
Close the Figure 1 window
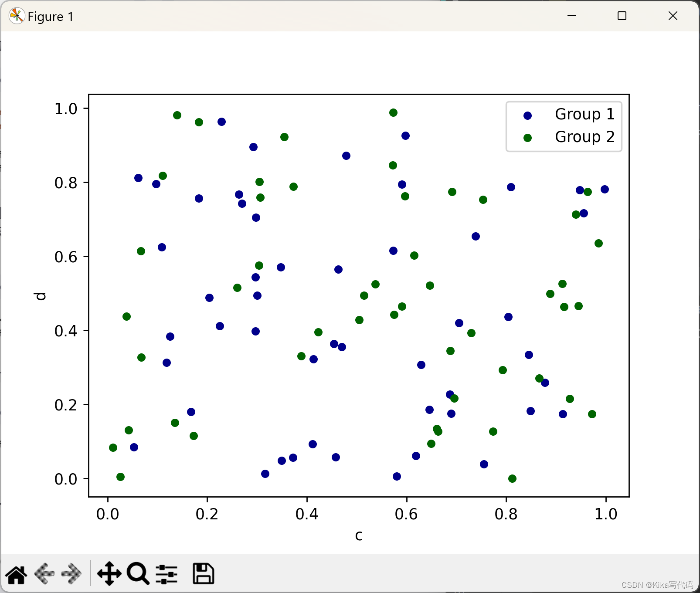673,16
